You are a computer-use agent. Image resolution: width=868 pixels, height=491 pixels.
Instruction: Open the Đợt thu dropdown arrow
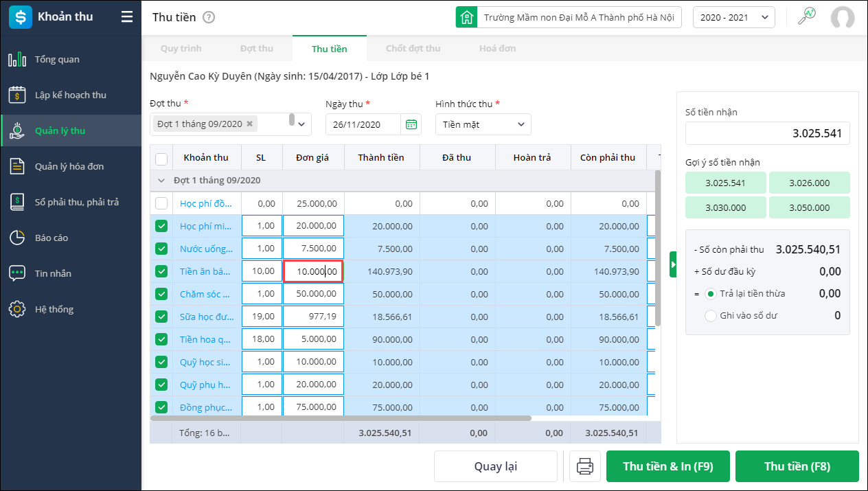click(x=303, y=124)
